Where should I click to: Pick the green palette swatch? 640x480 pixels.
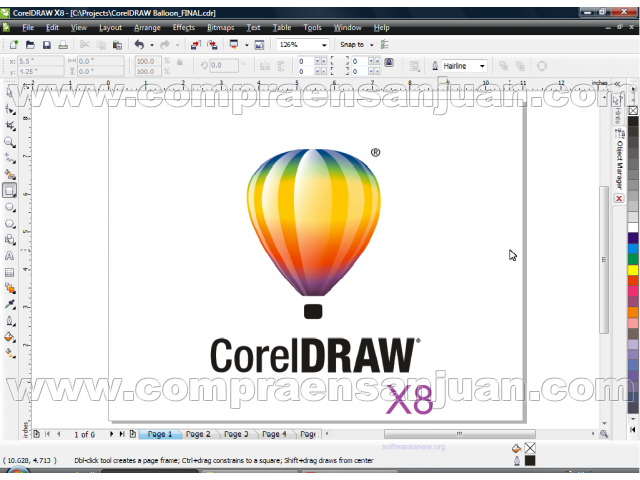point(633,259)
